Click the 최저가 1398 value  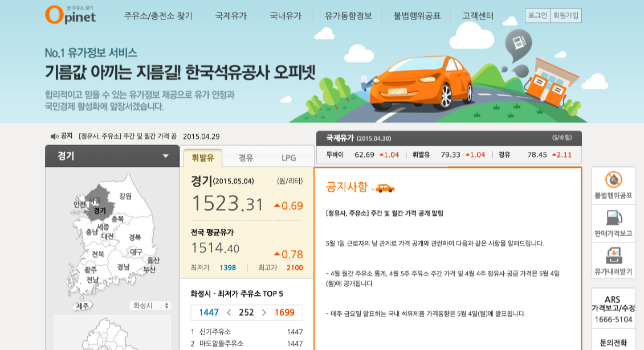pos(227,268)
